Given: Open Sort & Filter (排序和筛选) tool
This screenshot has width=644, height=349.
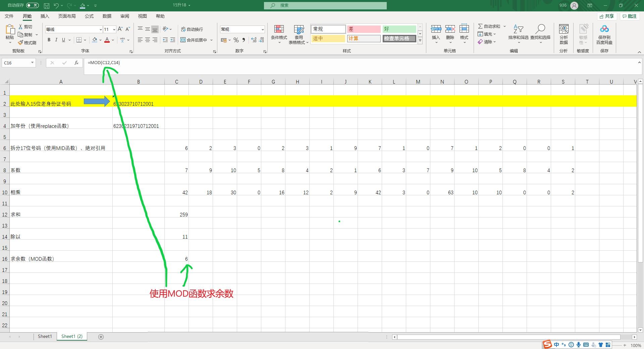Looking at the screenshot, I should pyautogui.click(x=518, y=30).
